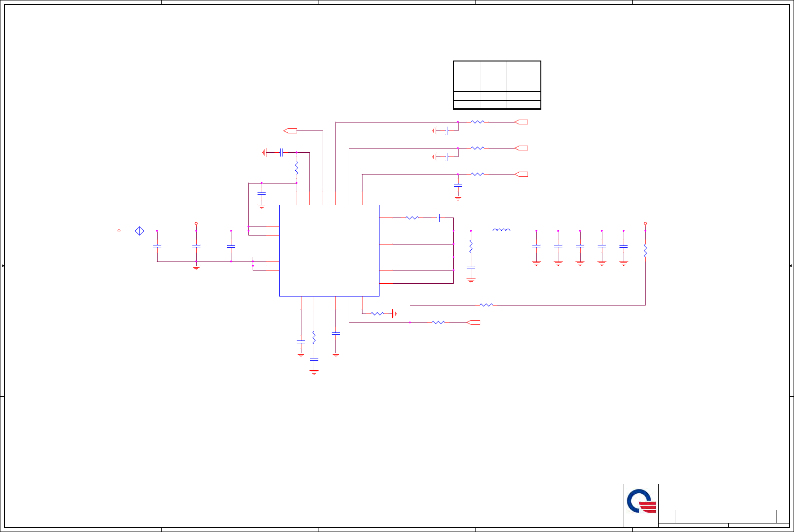Click the ground symbol under the input capacitors
The image size is (794, 532).
196,268
